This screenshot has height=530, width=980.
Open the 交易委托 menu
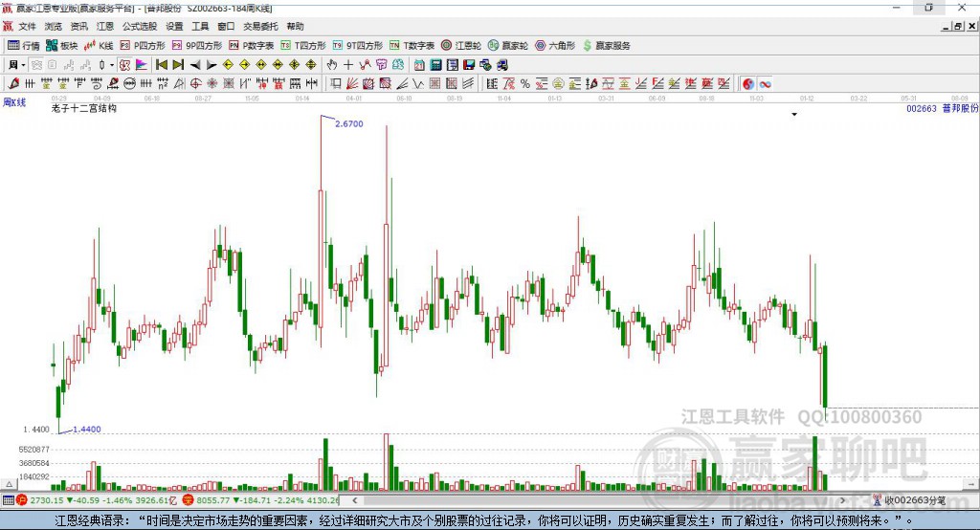click(260, 26)
